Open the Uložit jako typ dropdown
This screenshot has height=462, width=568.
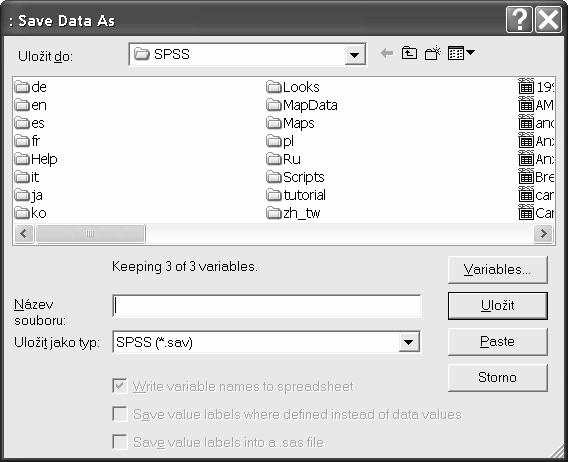point(409,342)
